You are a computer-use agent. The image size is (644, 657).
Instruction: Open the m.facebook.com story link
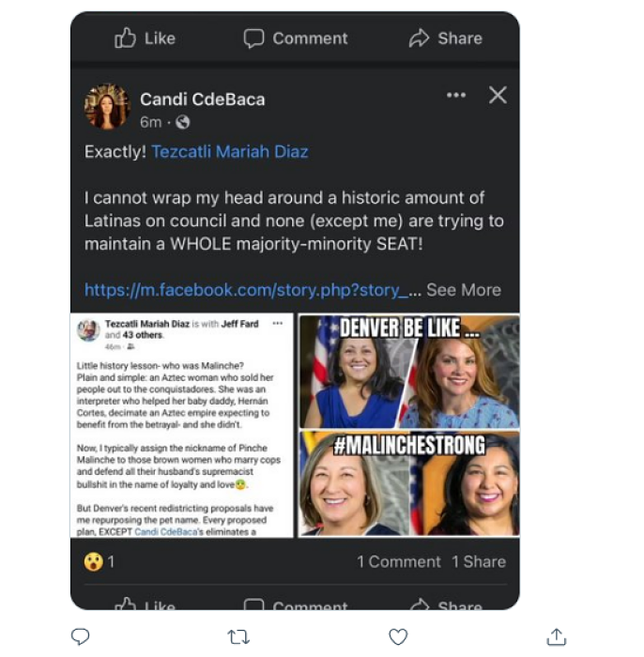[x=246, y=290]
